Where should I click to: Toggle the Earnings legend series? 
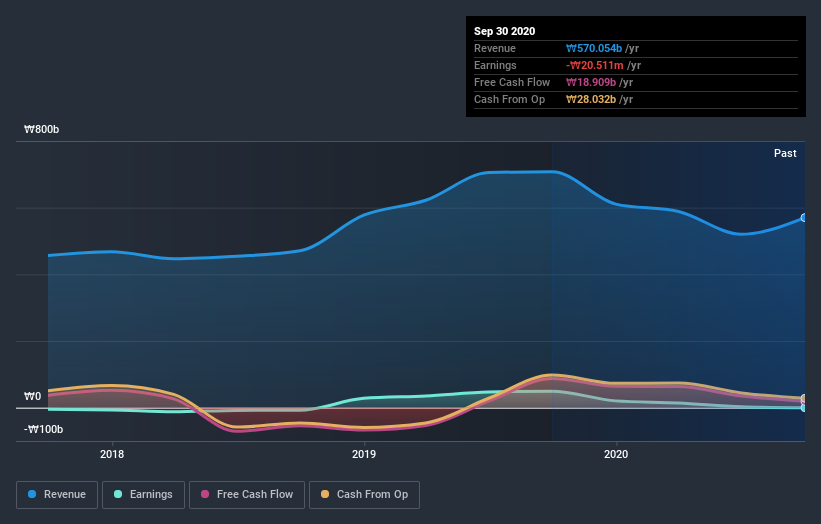(x=143, y=495)
